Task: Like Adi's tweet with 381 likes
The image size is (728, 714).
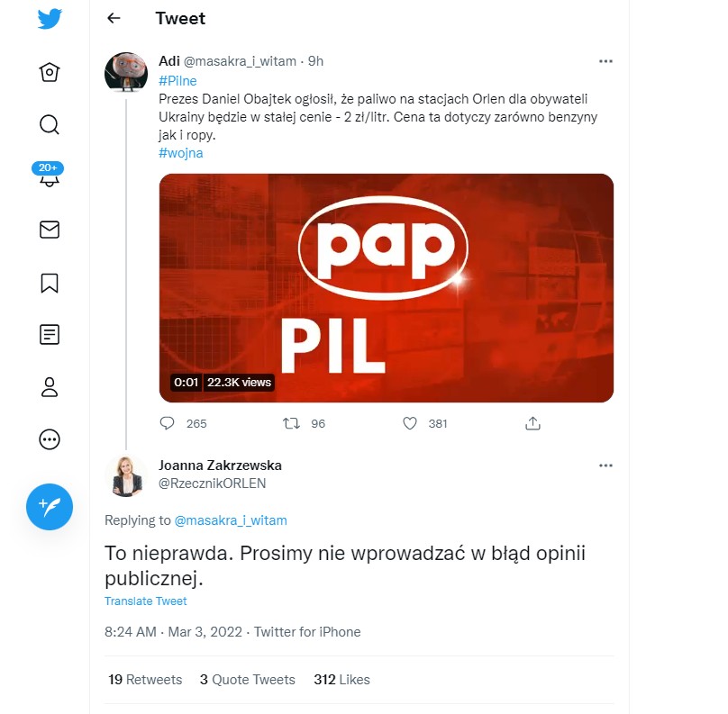Action: (409, 423)
